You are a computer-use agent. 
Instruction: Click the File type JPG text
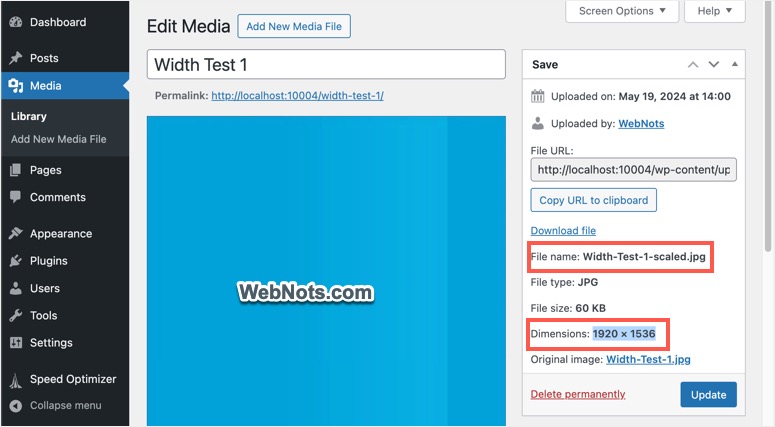pos(564,282)
